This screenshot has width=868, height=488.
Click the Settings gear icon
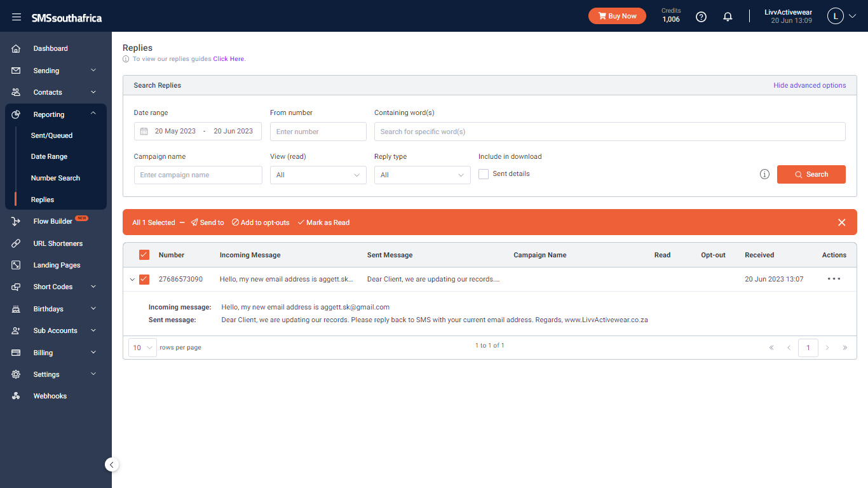[16, 374]
